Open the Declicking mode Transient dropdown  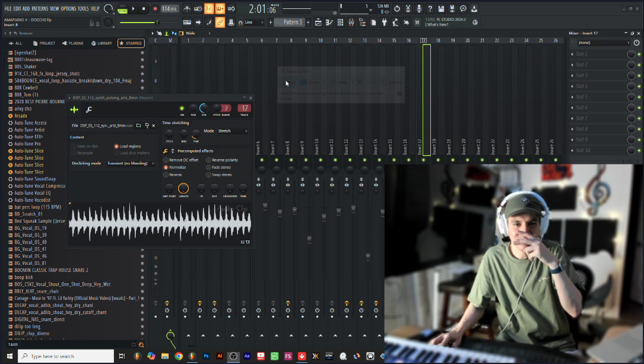point(130,163)
